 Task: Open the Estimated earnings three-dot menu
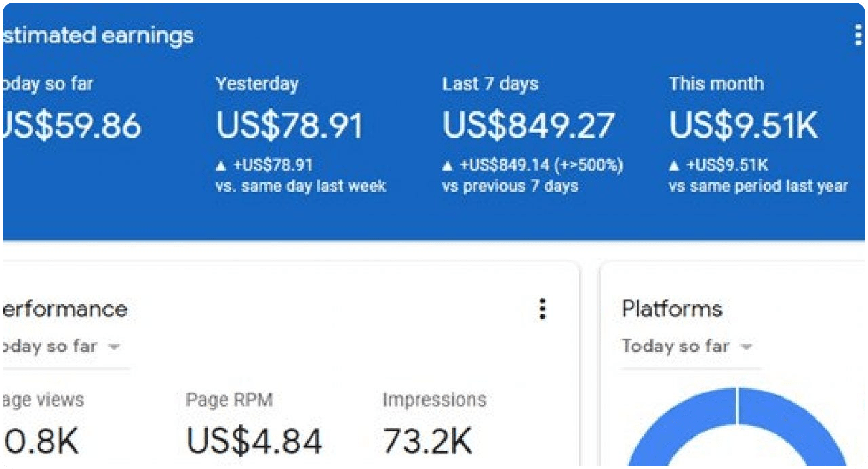click(859, 35)
